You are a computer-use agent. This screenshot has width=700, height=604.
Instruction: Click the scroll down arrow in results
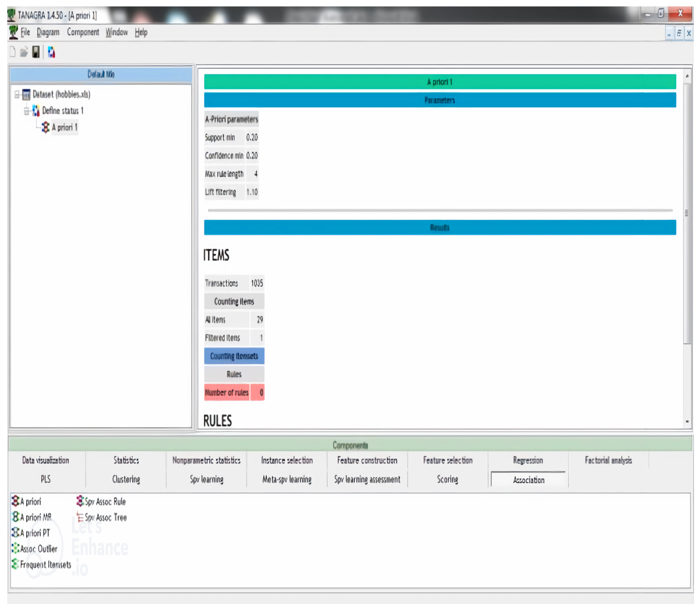(x=687, y=421)
